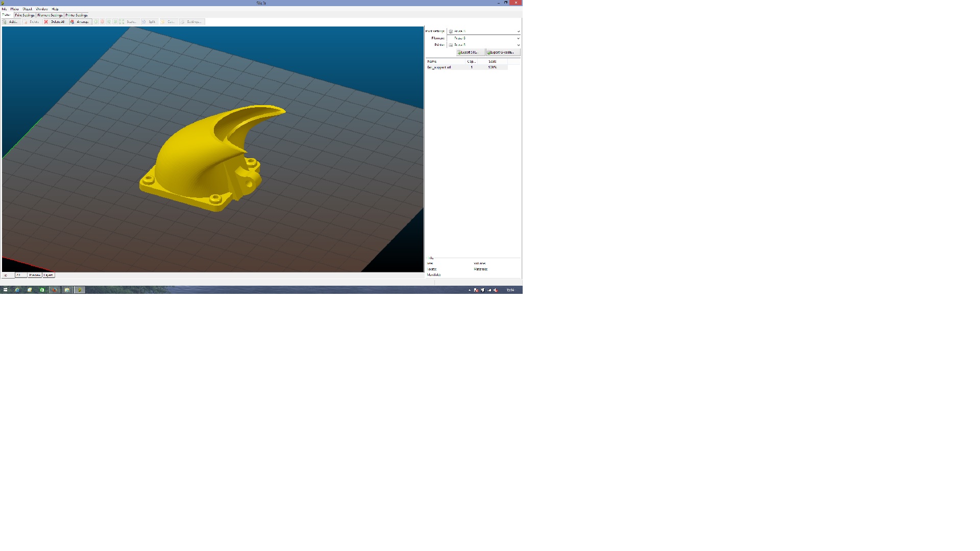Click the green increase copies icon
The height and width of the screenshot is (551, 980).
tap(96, 22)
